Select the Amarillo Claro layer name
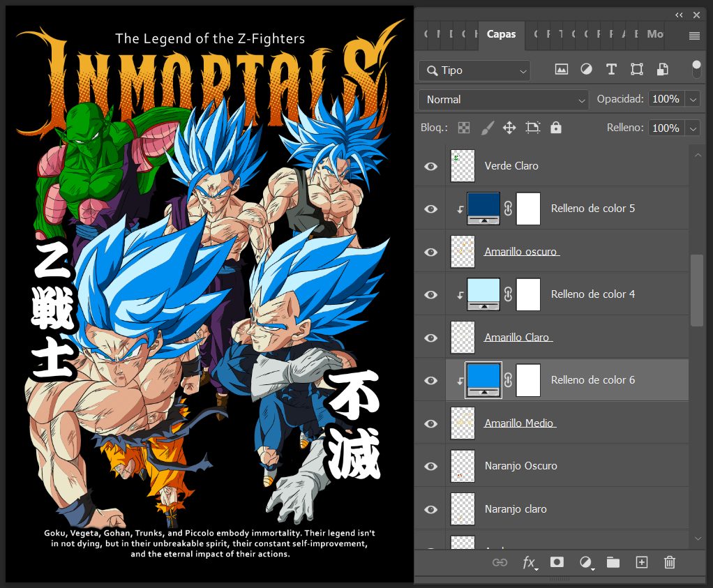Screen dimensions: 713x588 point(518,338)
